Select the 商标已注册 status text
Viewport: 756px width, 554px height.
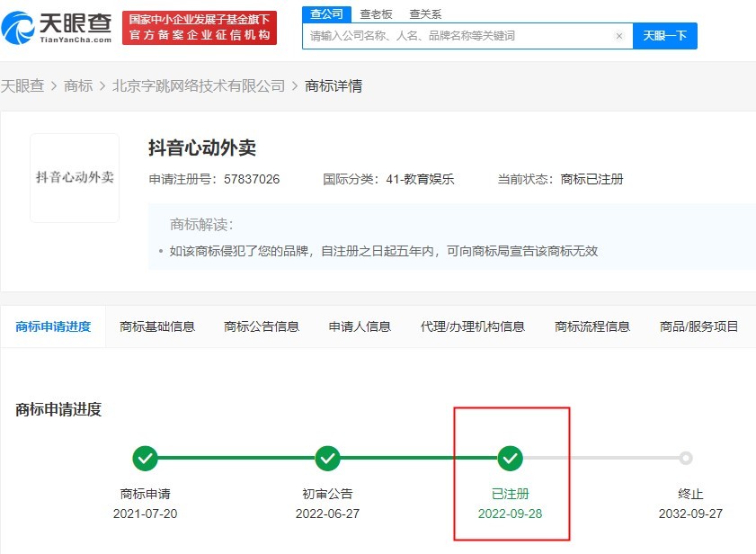click(x=591, y=179)
